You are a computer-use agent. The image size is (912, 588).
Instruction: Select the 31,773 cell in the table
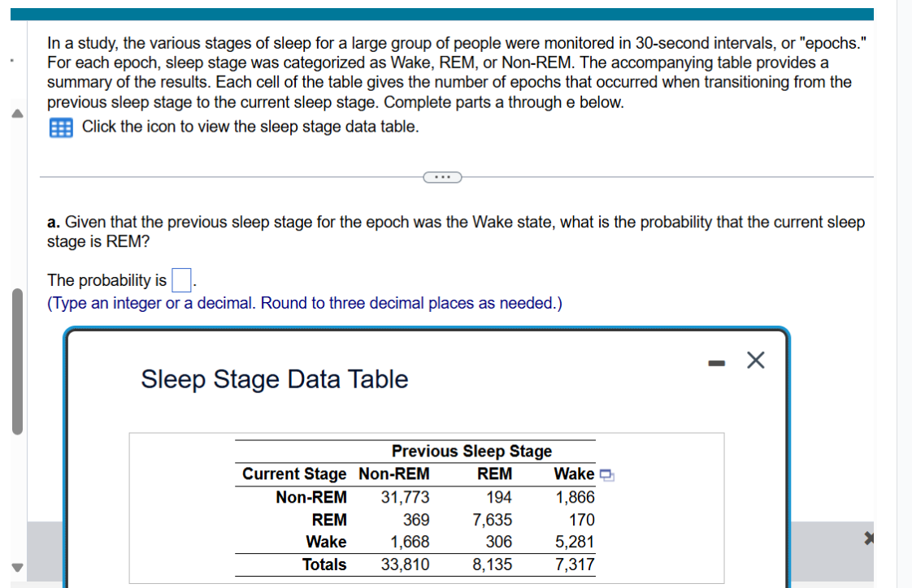(x=405, y=497)
